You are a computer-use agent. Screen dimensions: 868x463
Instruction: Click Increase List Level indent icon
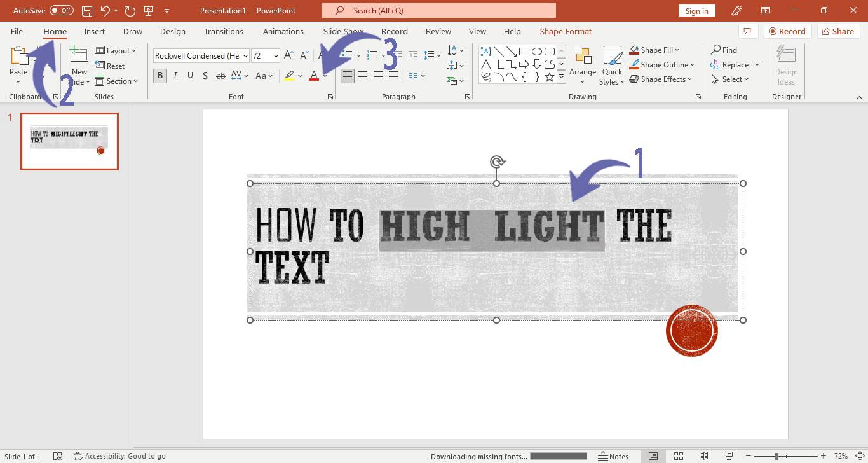click(x=413, y=55)
